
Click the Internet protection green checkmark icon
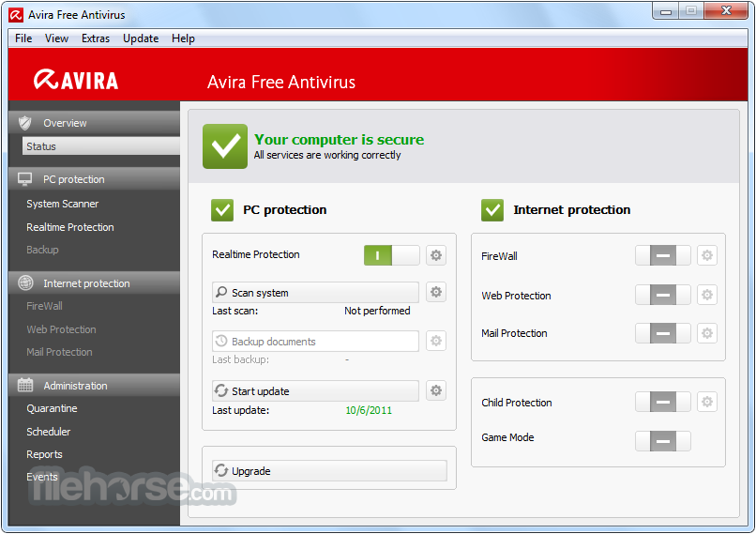click(x=492, y=210)
